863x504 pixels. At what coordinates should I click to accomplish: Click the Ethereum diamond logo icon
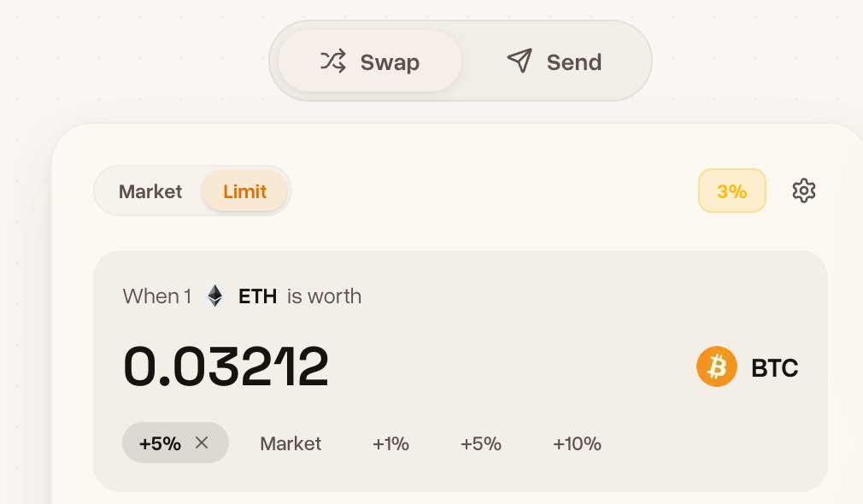coord(215,296)
